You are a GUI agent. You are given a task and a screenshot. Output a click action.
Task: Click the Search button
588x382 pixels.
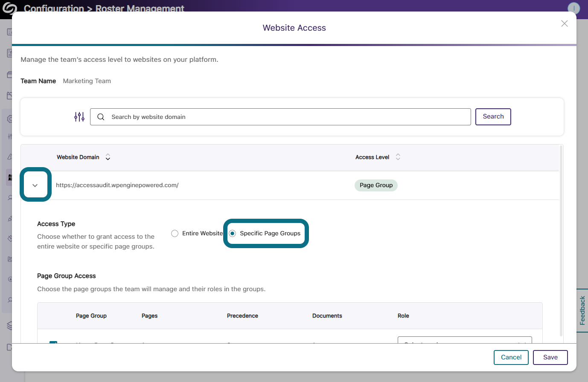(493, 117)
